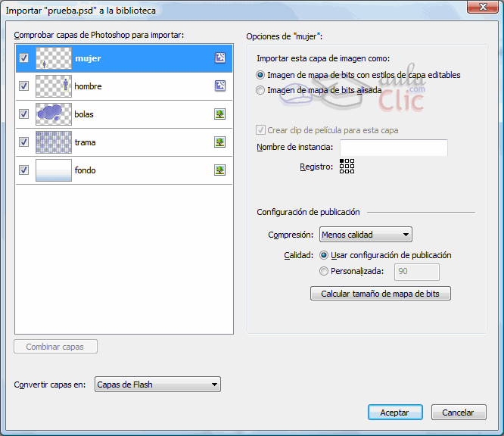The width and height of the screenshot is (504, 436).
Task: Click the layer type icon on mujer row
Action: tap(220, 58)
